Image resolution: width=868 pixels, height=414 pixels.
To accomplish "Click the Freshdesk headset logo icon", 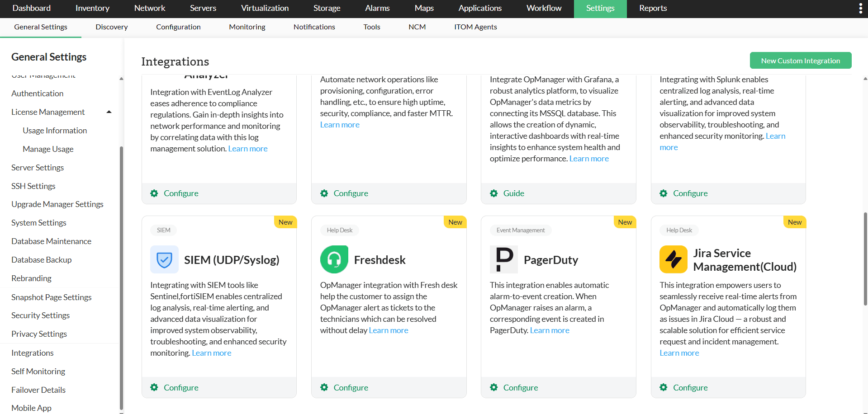I will coord(334,259).
